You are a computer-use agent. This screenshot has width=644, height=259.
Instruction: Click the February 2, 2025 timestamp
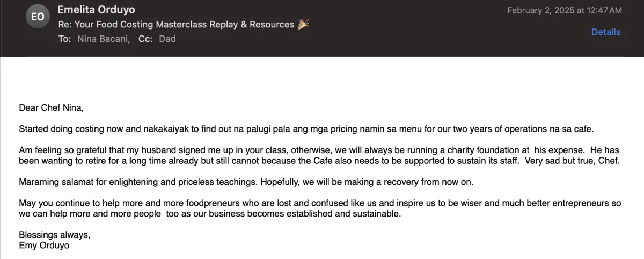click(x=564, y=10)
